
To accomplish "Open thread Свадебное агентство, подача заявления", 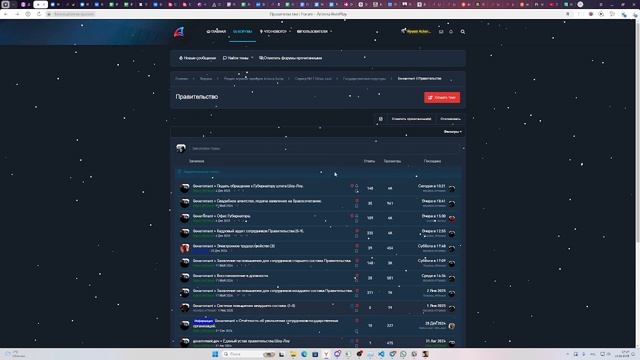I will click(257, 201).
